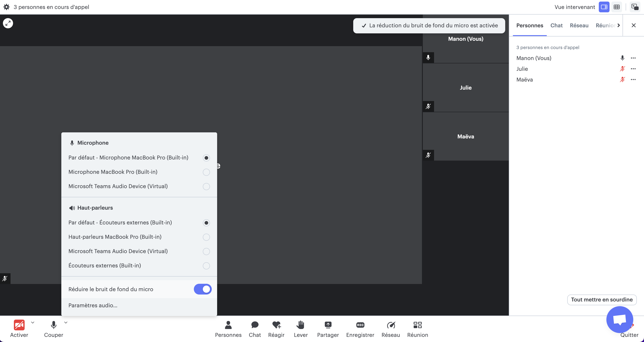
Task: Switch to the Réseau tab in side panel
Action: (x=579, y=25)
